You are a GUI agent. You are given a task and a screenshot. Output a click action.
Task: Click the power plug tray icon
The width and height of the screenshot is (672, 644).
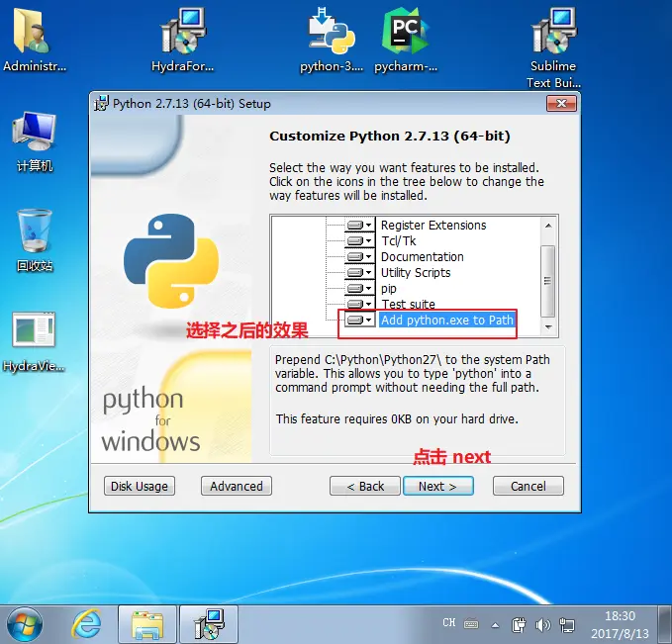tap(519, 625)
